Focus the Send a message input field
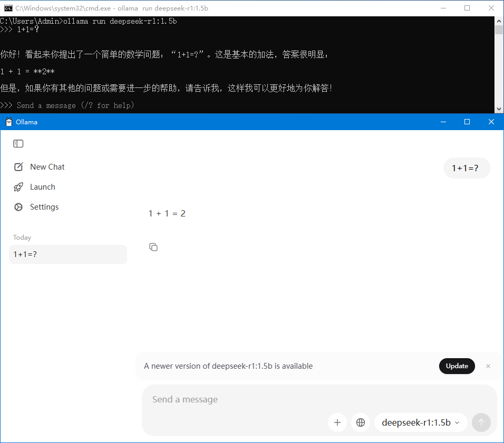This screenshot has width=504, height=443. pyautogui.click(x=319, y=399)
